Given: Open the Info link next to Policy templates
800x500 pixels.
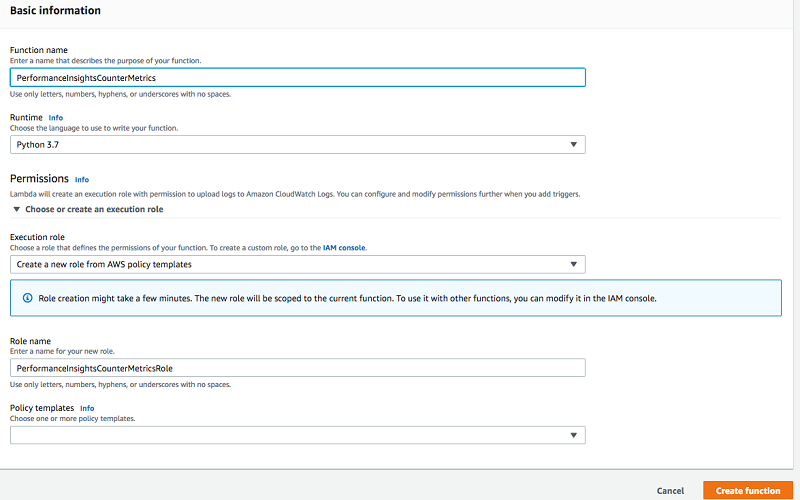Looking at the screenshot, I should [x=87, y=408].
